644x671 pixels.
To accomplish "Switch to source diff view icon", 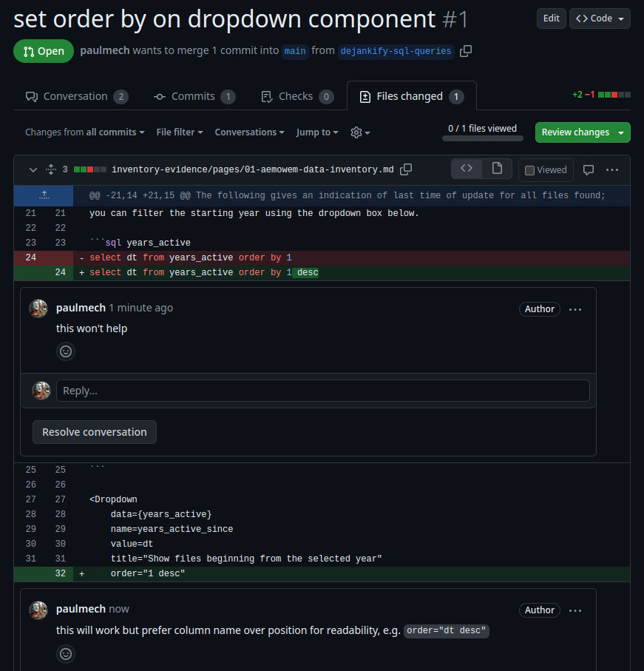I will click(x=467, y=168).
